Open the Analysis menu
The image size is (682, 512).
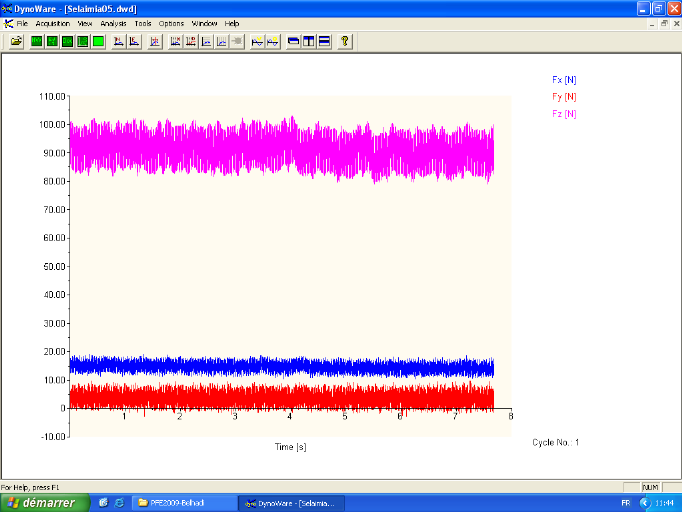point(113,23)
